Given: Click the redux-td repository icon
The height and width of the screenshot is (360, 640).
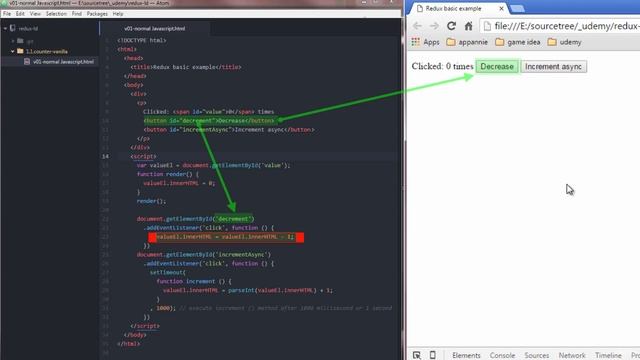Looking at the screenshot, I should [13, 28].
